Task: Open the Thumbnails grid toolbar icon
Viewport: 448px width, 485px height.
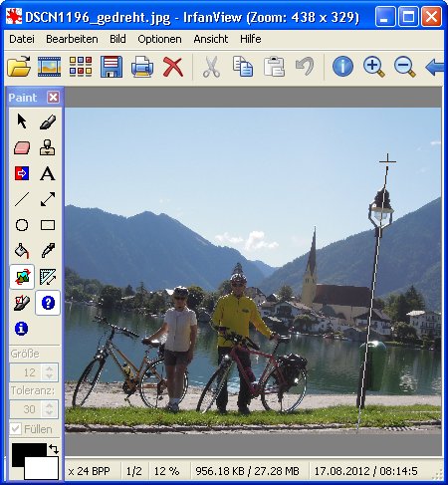Action: 80,67
